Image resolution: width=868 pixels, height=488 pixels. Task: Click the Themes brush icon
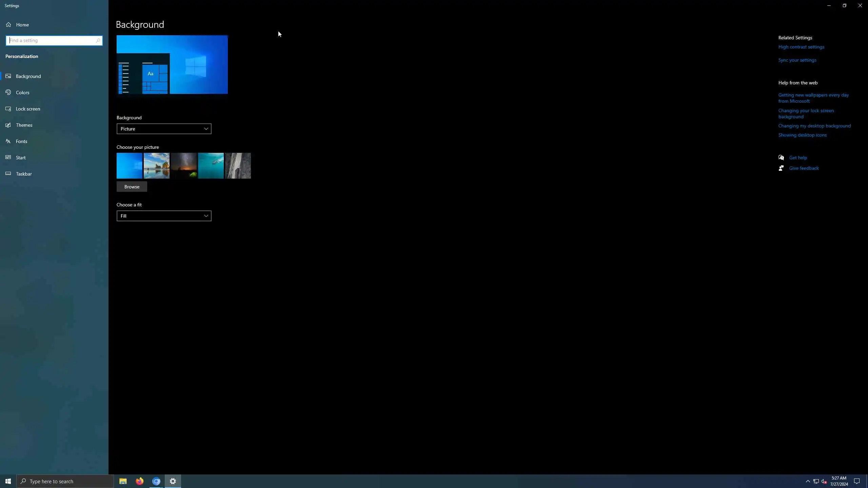(x=8, y=125)
